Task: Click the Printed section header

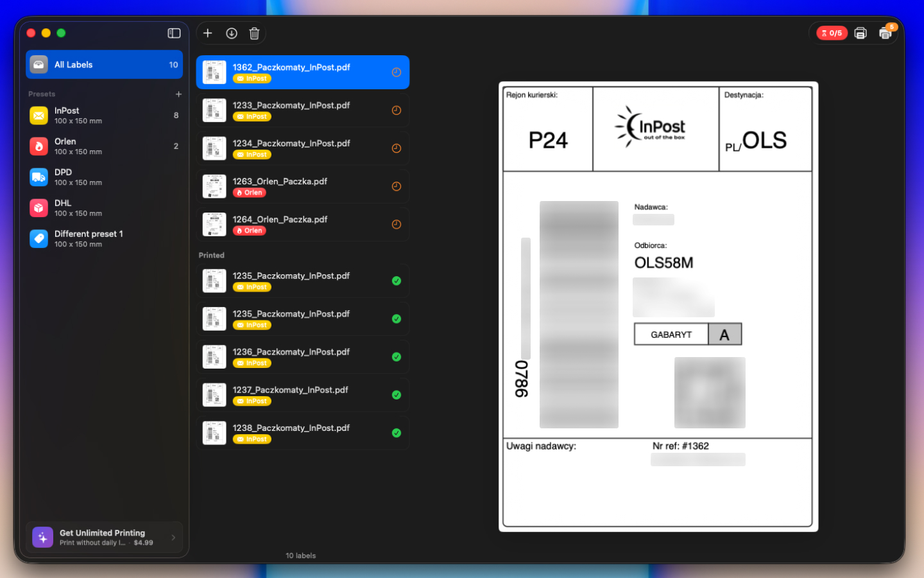Action: (x=212, y=255)
